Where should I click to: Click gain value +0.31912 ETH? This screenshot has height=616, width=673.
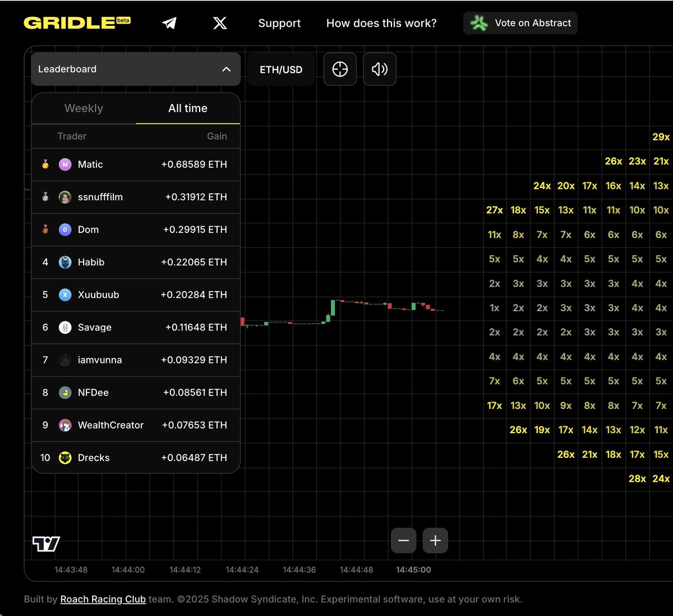196,197
